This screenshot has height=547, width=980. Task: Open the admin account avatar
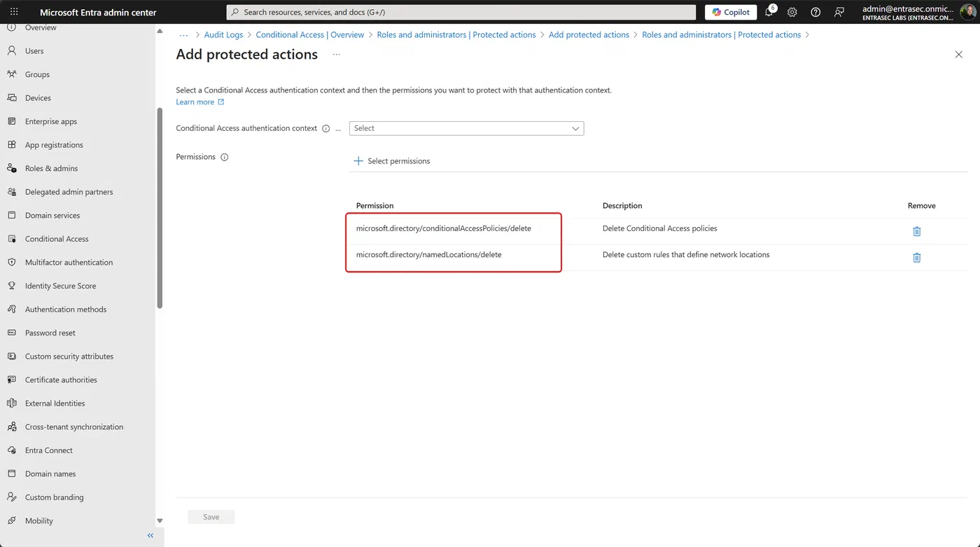(967, 12)
